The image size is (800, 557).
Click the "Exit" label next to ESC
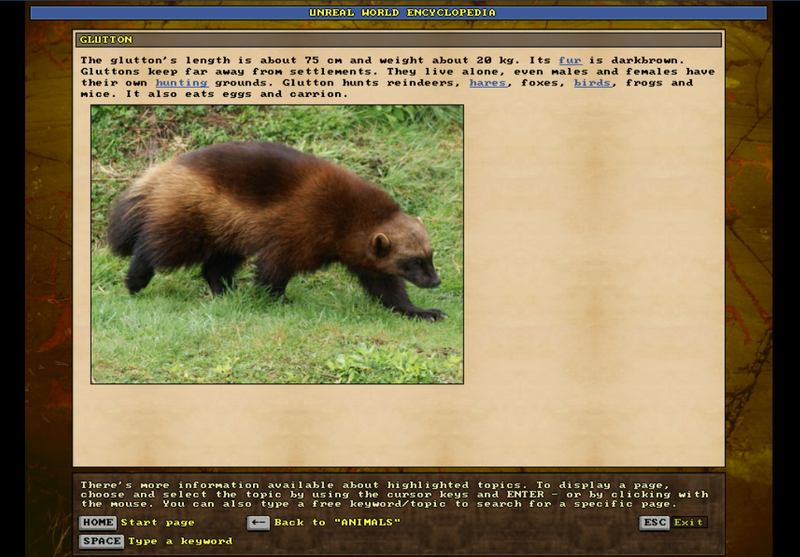(689, 522)
